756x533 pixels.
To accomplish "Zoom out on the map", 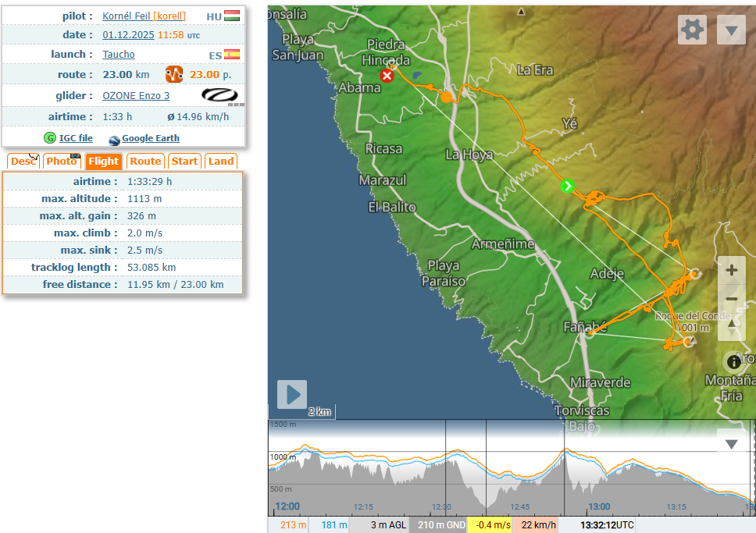I will click(732, 299).
